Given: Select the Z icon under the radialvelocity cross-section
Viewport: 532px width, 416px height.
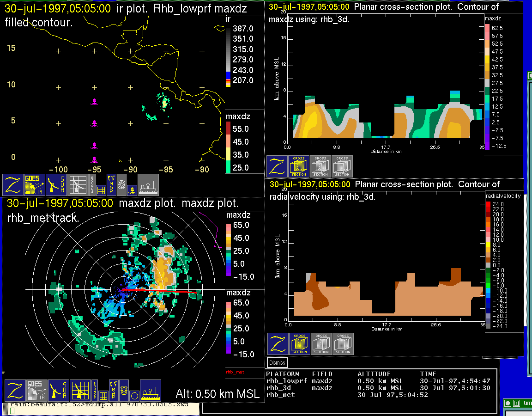Looking at the screenshot, I should 278,344.
